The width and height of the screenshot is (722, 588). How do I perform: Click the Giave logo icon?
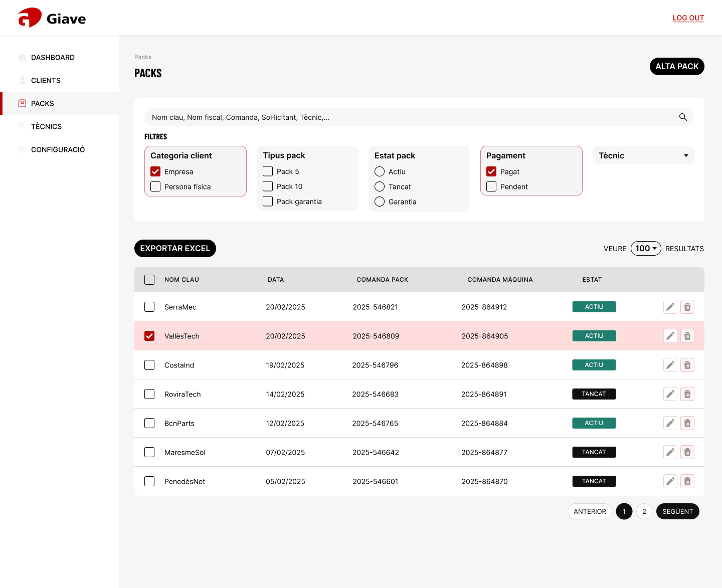tap(30, 18)
